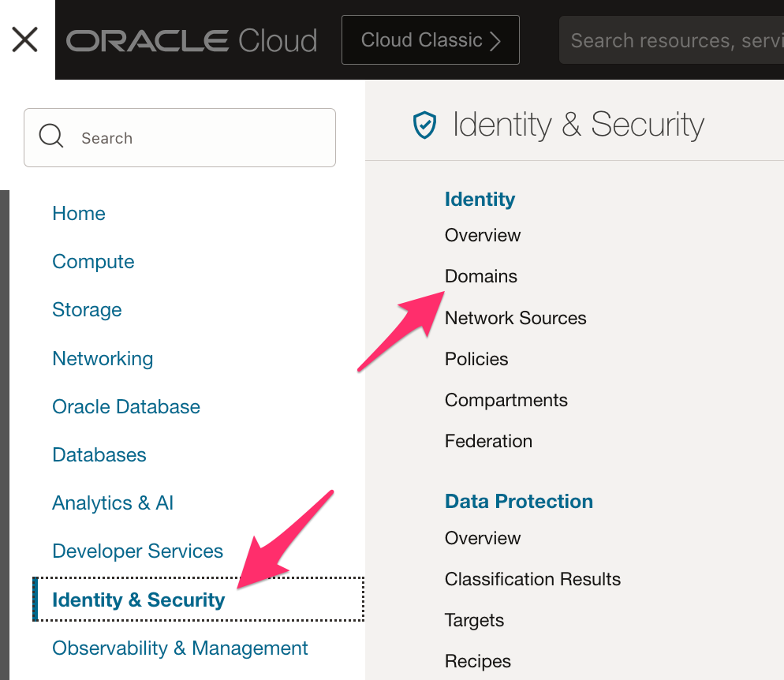This screenshot has width=784, height=680.
Task: Select Oracle Database in the menu
Action: 126,407
